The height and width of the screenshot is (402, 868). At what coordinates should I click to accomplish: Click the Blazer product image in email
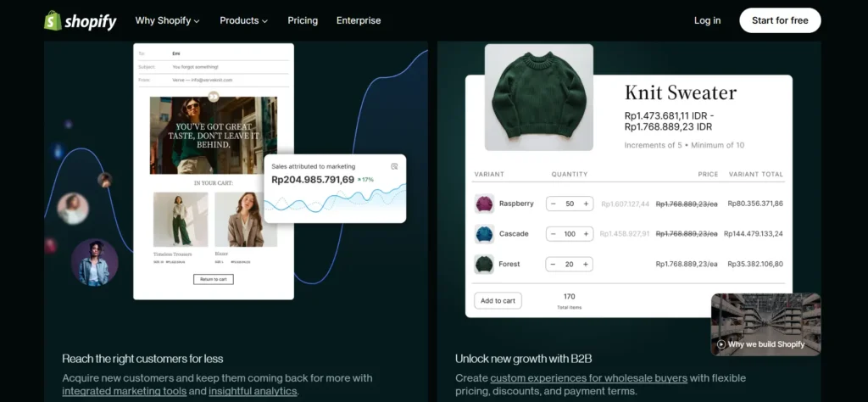[x=245, y=220]
